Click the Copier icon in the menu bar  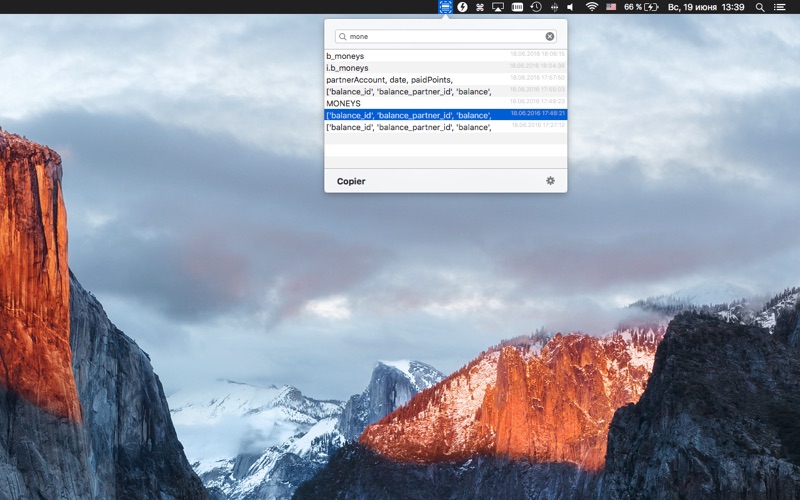coord(445,7)
